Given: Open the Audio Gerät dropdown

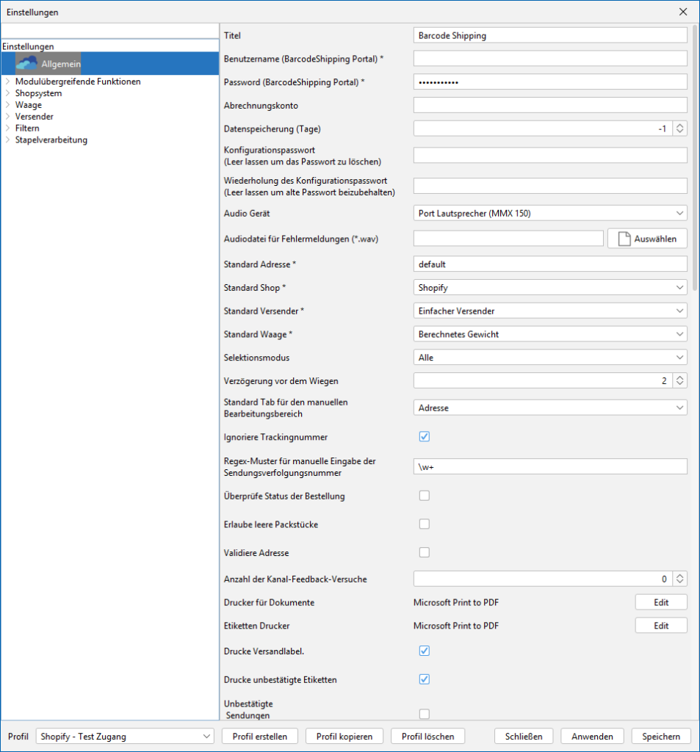Looking at the screenshot, I should tap(550, 214).
